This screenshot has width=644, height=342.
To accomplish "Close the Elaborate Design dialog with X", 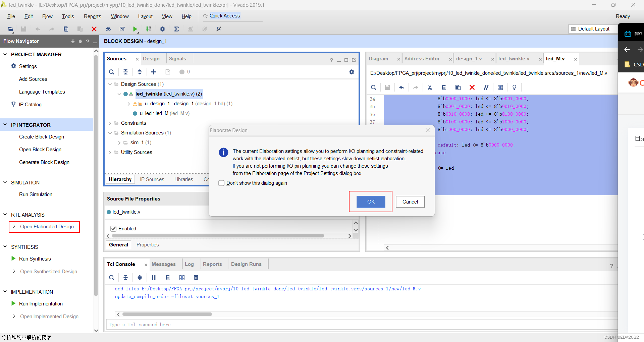I will coord(428,130).
